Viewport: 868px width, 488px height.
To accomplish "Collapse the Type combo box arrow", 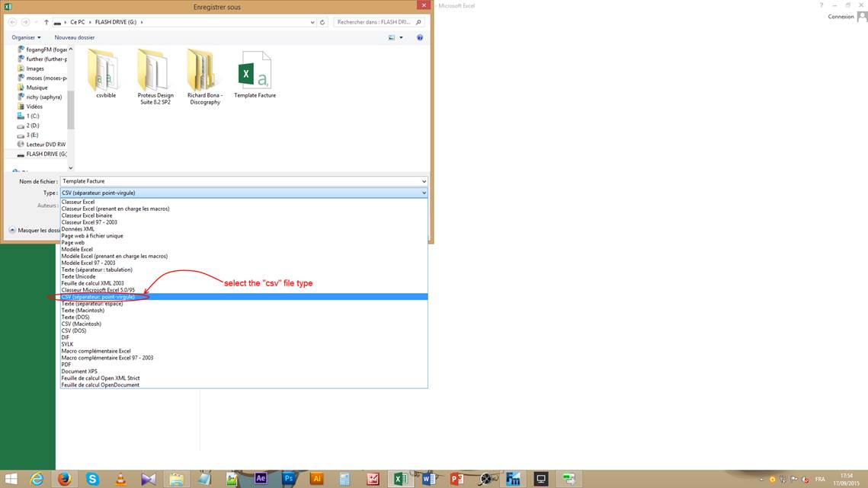I will coord(424,193).
